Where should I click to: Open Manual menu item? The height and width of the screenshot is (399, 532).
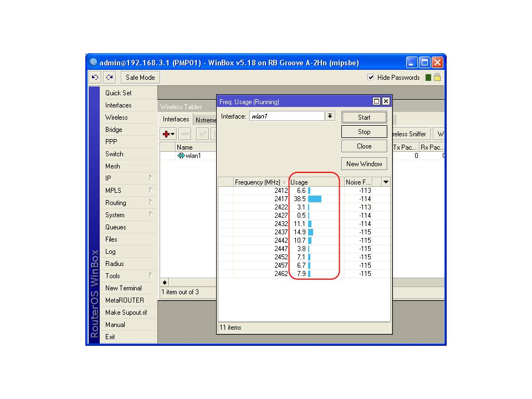(128, 325)
